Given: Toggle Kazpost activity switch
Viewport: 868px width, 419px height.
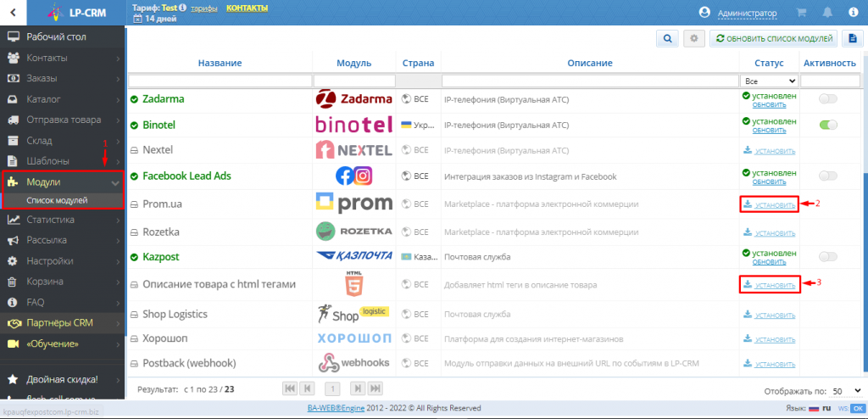Looking at the screenshot, I should coord(828,256).
